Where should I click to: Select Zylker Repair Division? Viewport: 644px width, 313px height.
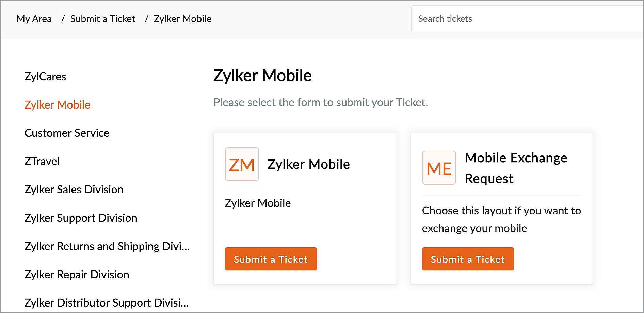[x=77, y=275]
